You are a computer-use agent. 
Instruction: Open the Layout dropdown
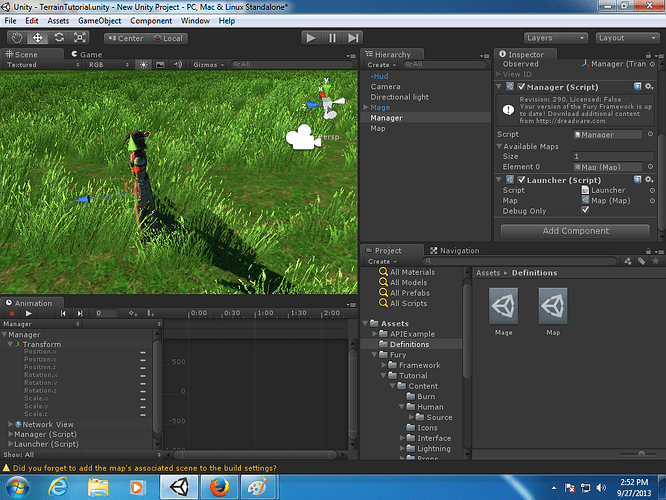pyautogui.click(x=627, y=38)
